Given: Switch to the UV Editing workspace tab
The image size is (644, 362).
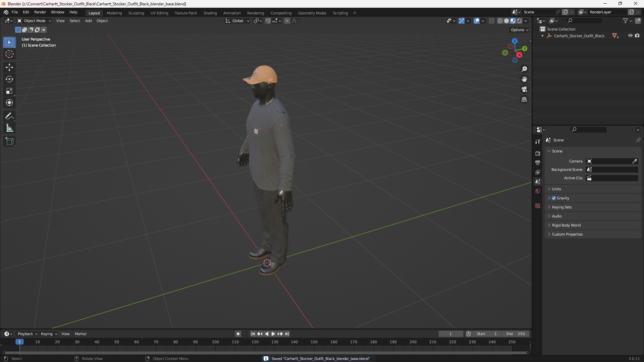Looking at the screenshot, I should pos(159,13).
